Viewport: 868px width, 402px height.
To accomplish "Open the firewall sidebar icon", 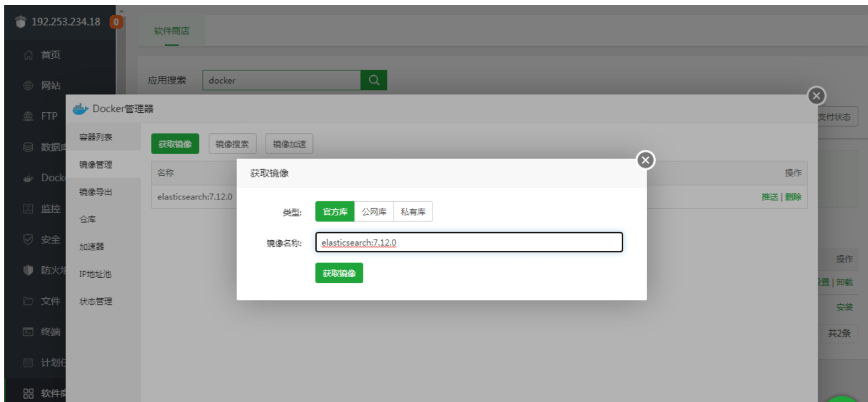I will (28, 270).
